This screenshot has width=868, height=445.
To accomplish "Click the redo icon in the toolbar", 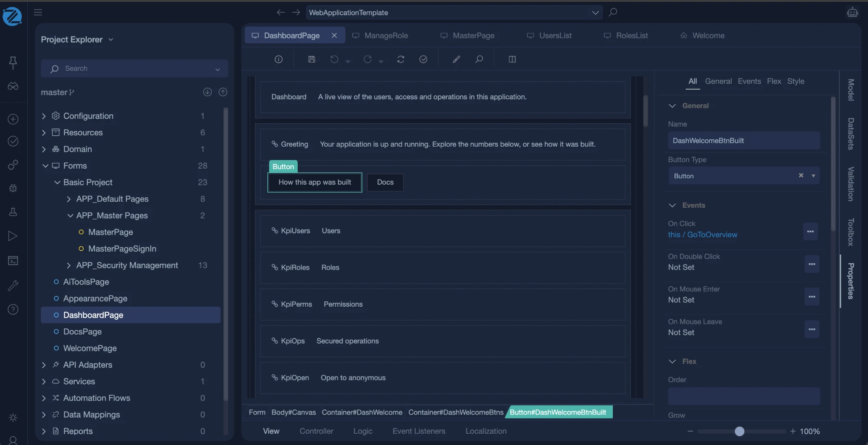I will [x=368, y=59].
